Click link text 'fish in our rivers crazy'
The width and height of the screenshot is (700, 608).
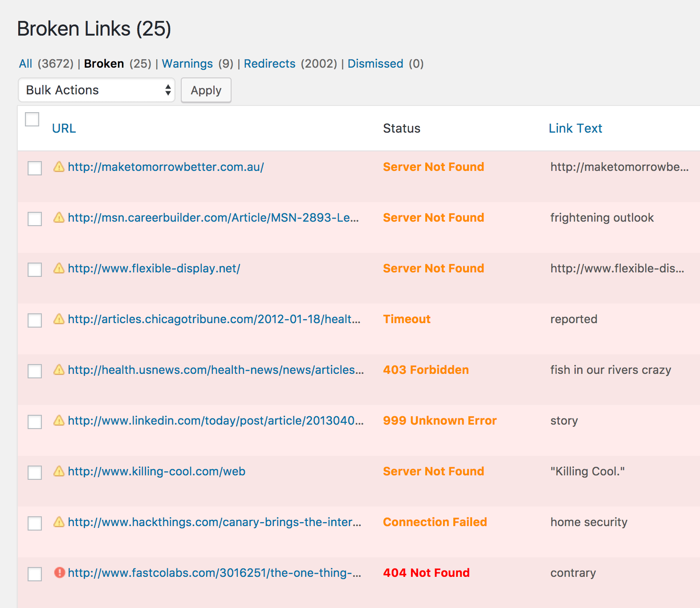coord(610,370)
